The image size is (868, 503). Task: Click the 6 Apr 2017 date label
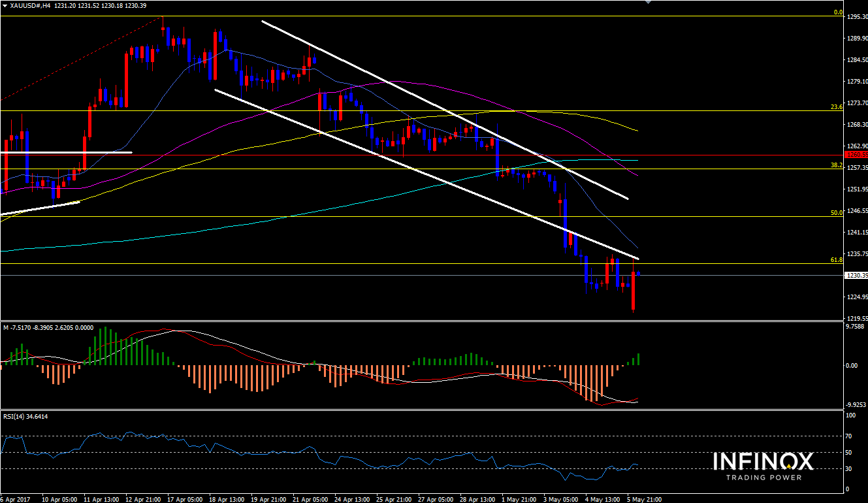pos(14,499)
